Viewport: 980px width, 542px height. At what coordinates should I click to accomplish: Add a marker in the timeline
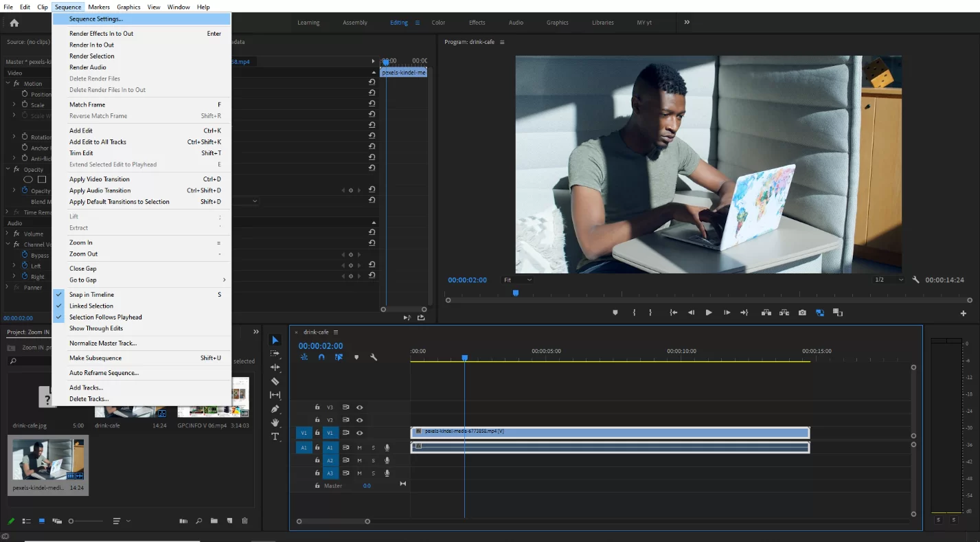coord(356,357)
